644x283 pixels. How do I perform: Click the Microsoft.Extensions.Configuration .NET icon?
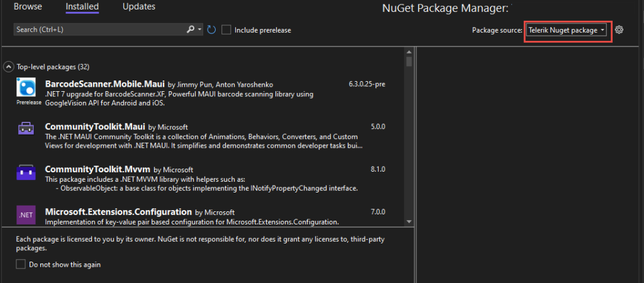tap(26, 214)
